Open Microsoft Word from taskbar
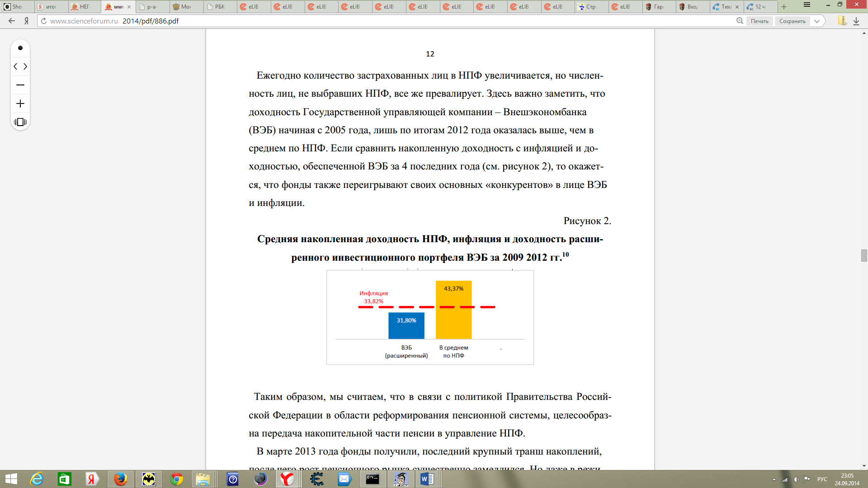Image resolution: width=868 pixels, height=488 pixels. (x=427, y=479)
